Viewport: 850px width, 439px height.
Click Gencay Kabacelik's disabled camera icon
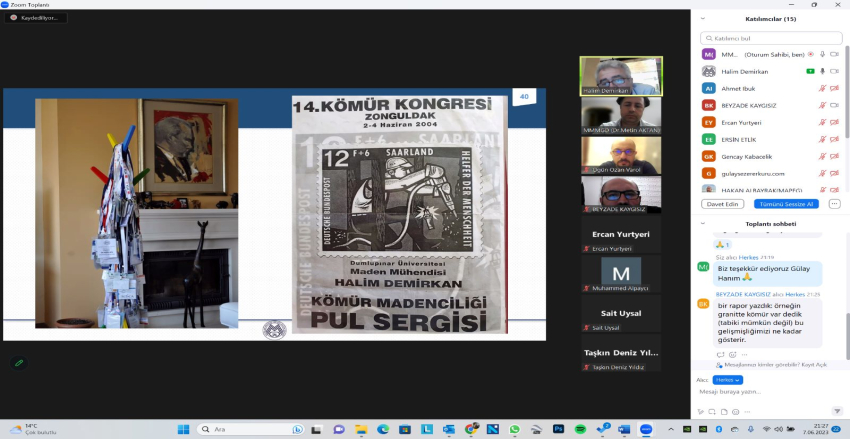(x=834, y=157)
